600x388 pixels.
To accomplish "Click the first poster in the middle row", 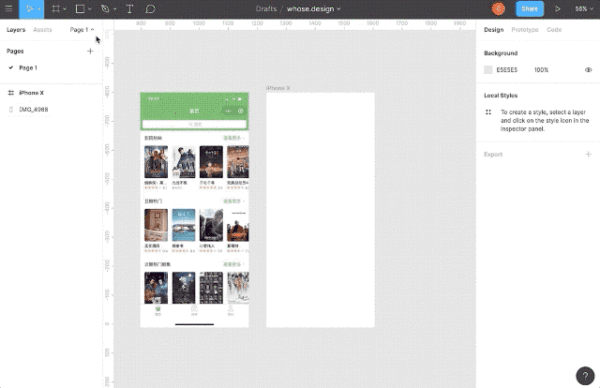I will point(156,225).
